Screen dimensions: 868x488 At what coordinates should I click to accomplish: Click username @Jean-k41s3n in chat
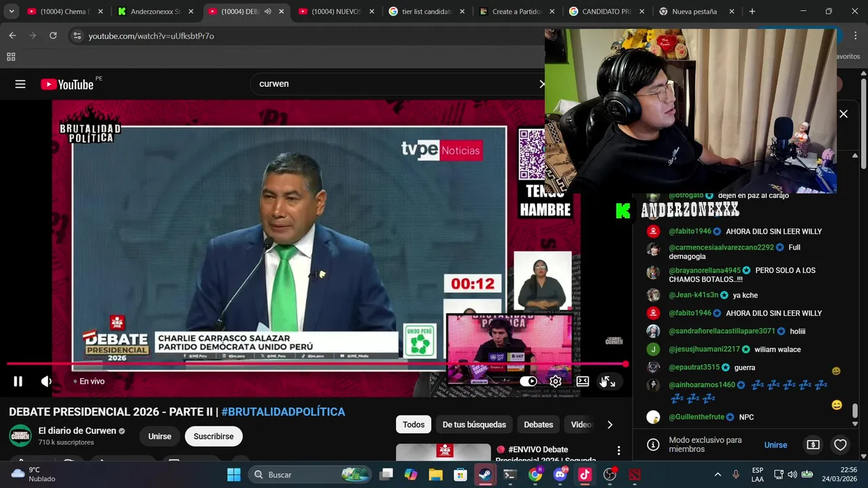point(693,296)
